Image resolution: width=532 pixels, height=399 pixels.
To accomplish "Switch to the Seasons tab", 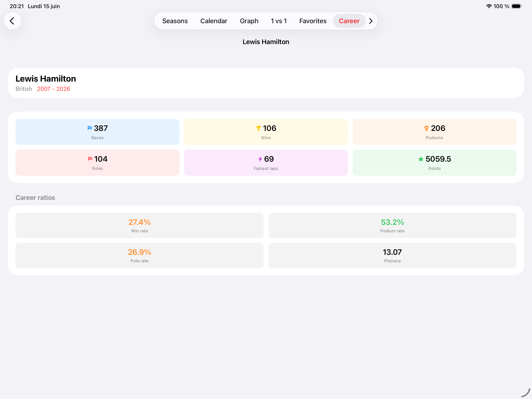I will coord(175,21).
